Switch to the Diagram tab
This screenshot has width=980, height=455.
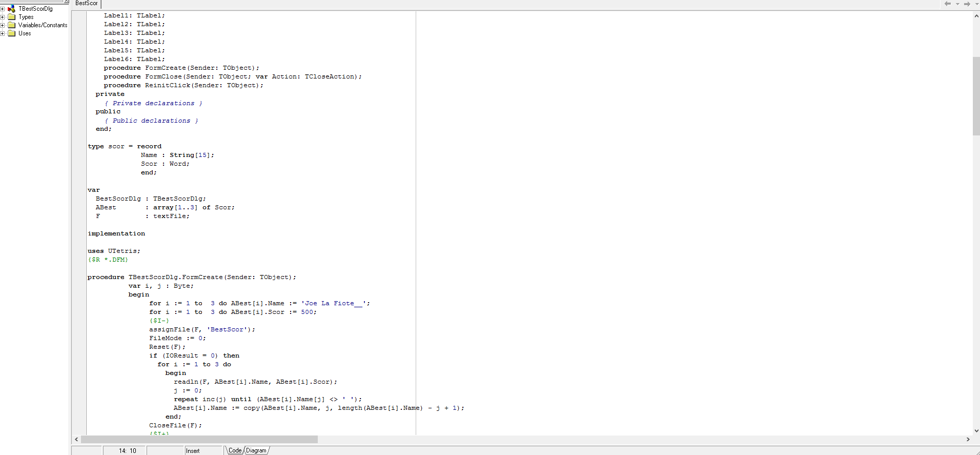click(x=256, y=450)
